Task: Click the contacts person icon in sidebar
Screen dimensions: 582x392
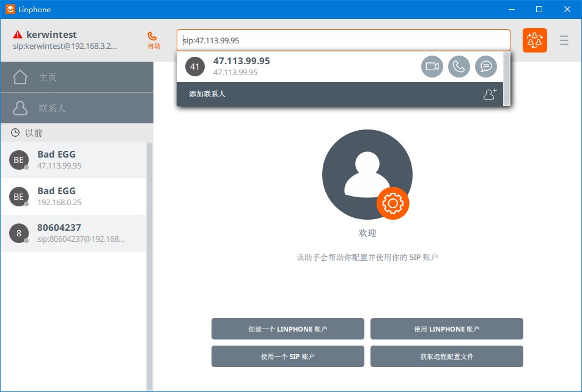Action: [x=20, y=108]
